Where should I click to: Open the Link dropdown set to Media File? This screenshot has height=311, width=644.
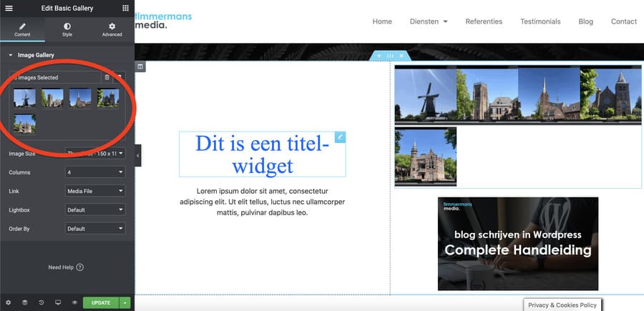coord(95,191)
